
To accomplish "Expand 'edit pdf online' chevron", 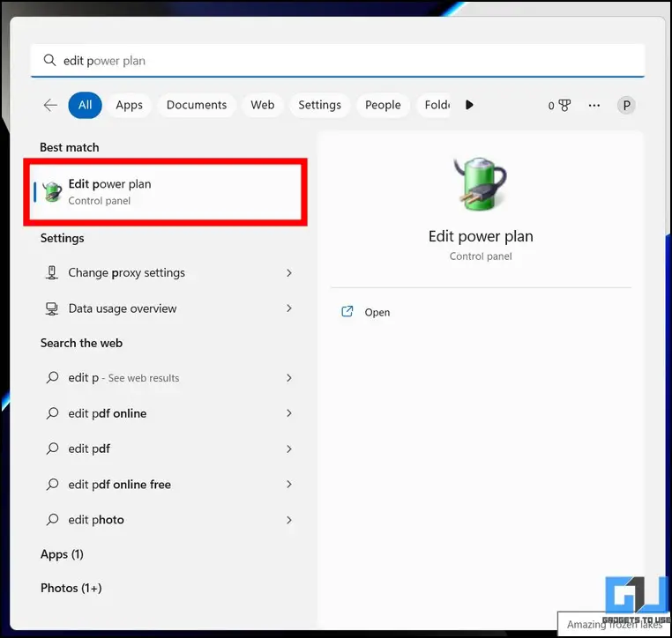I will click(289, 413).
